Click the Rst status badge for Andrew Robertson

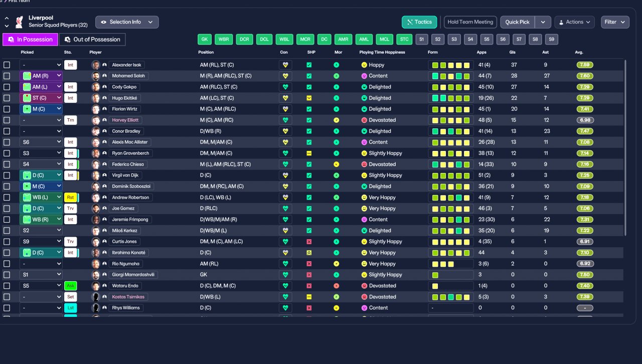click(x=70, y=197)
